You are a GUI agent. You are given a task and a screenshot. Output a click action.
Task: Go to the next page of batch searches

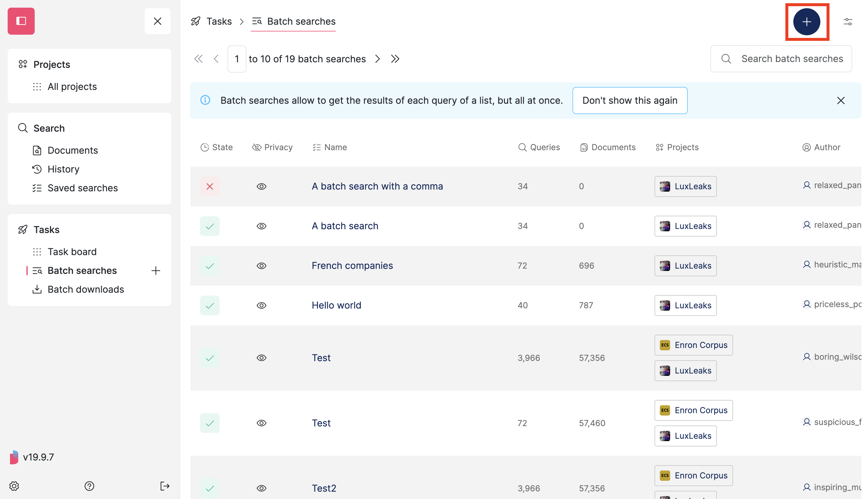pyautogui.click(x=378, y=58)
